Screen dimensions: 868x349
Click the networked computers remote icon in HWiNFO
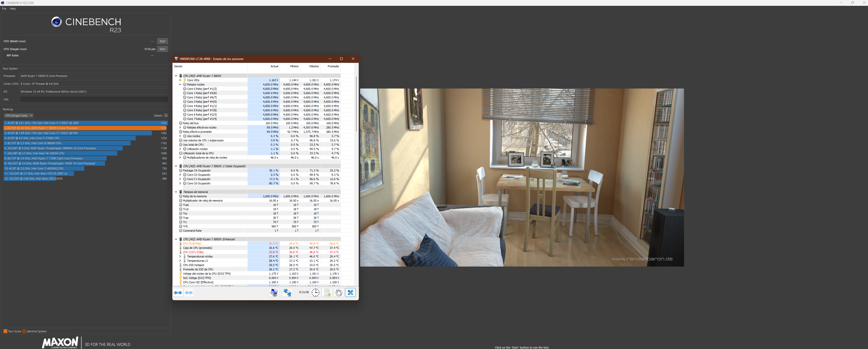pyautogui.click(x=287, y=293)
